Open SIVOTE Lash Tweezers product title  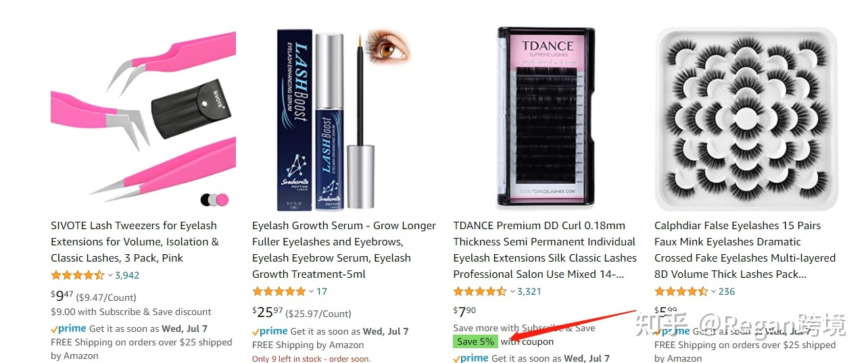[135, 242]
